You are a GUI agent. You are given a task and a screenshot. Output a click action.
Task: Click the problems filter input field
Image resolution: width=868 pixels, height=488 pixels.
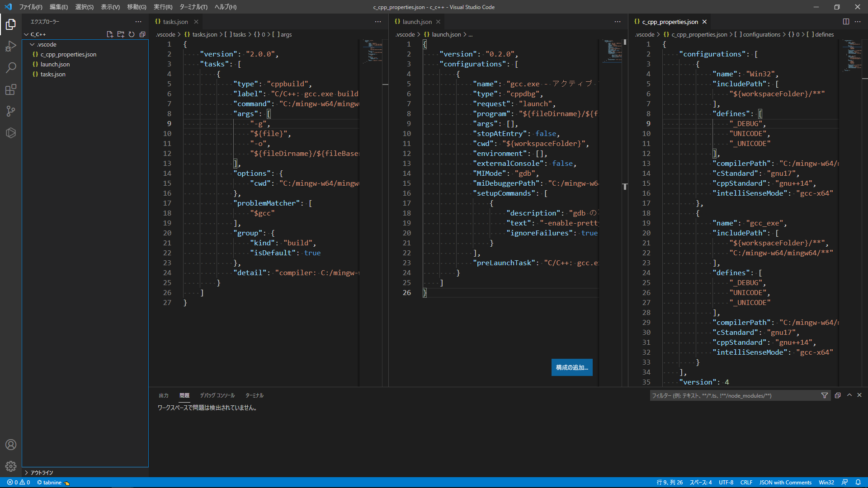pos(733,395)
